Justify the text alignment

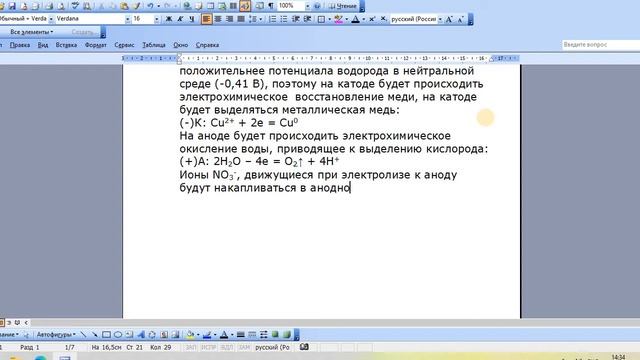(x=241, y=19)
